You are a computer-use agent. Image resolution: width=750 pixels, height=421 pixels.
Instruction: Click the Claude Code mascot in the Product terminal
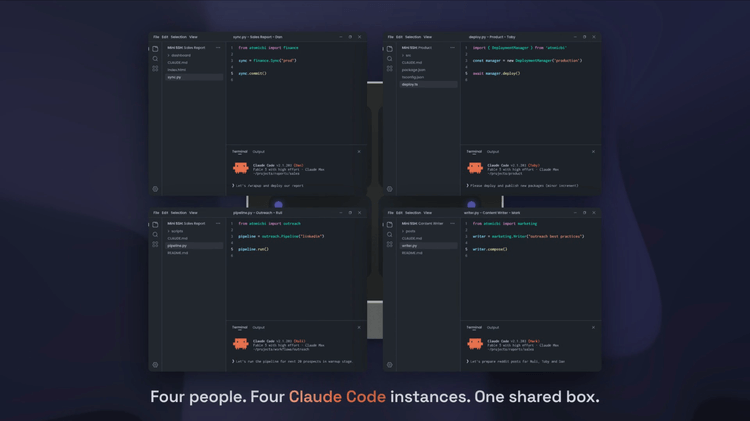click(475, 168)
